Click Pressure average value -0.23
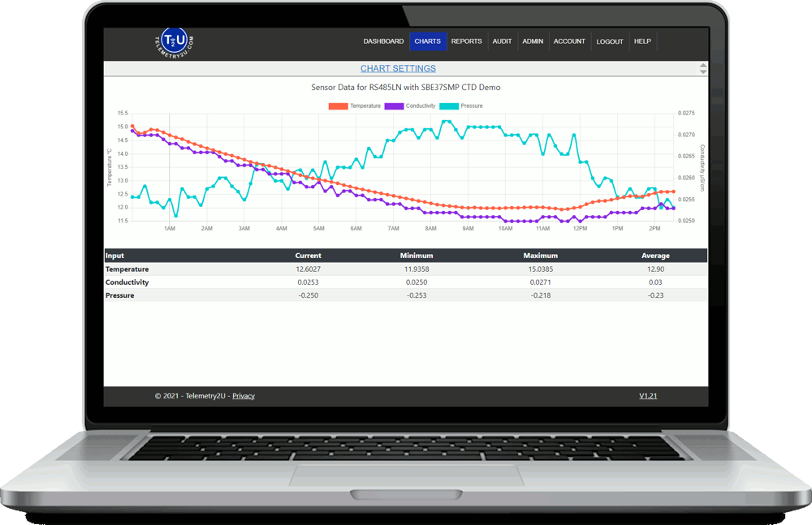Image resolution: width=812 pixels, height=525 pixels. click(655, 295)
